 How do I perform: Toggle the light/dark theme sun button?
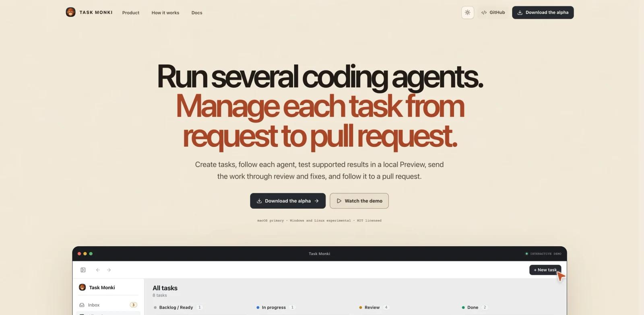467,12
